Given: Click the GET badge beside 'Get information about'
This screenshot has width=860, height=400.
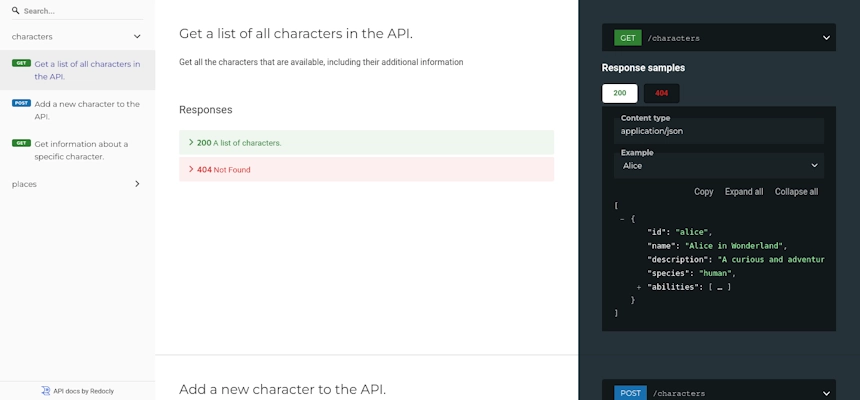Looking at the screenshot, I should 21,143.
